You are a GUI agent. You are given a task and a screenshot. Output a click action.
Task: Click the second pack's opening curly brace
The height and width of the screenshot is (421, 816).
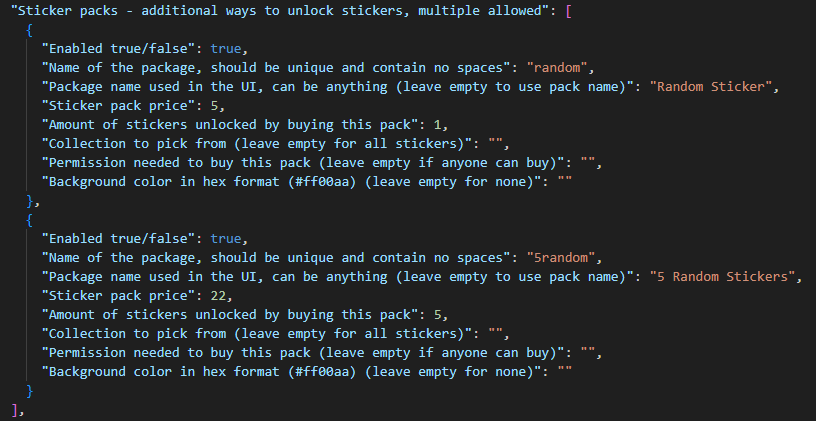(x=29, y=220)
